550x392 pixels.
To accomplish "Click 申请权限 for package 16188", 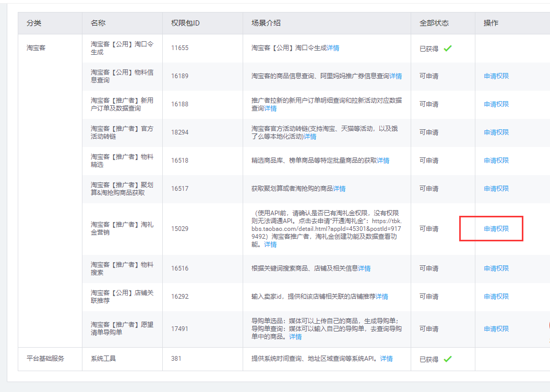I will point(496,104).
